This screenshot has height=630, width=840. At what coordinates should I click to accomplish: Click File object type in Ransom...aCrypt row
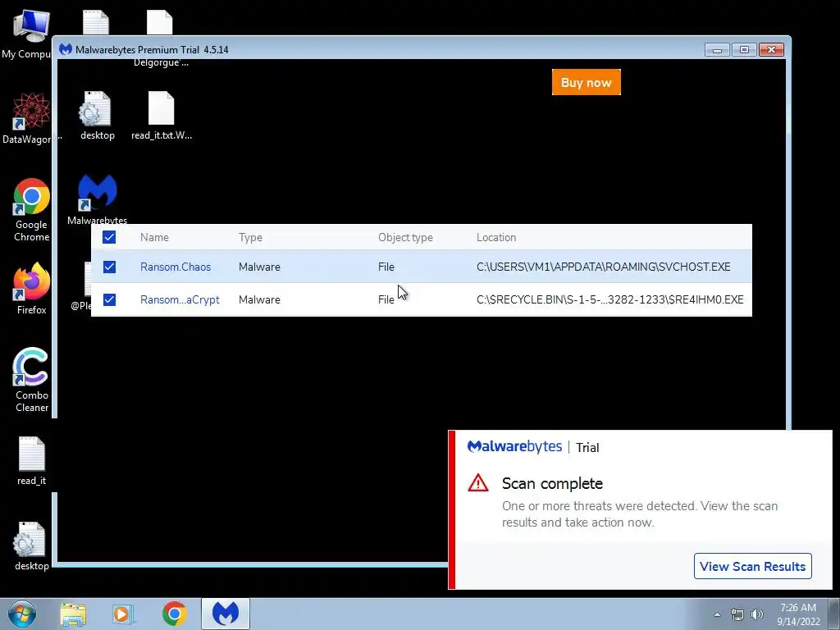click(x=386, y=299)
